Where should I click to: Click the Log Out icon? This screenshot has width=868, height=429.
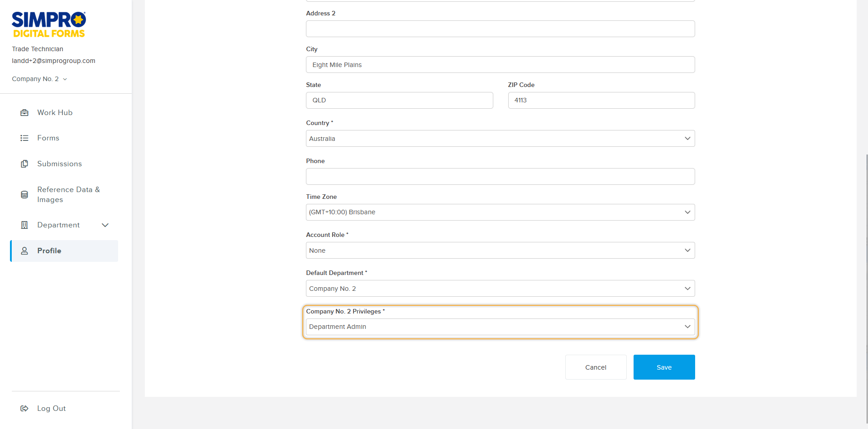tap(24, 408)
